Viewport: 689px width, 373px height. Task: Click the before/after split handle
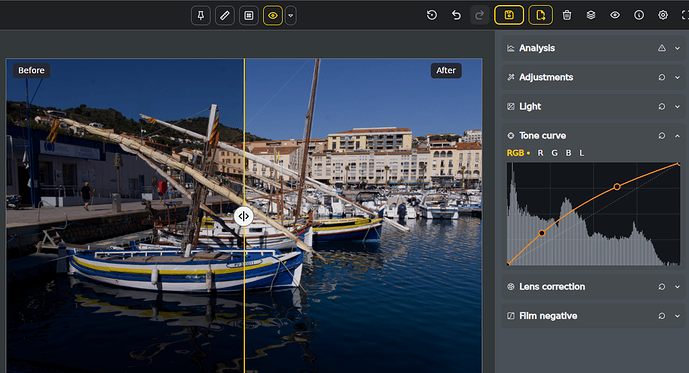tap(243, 216)
